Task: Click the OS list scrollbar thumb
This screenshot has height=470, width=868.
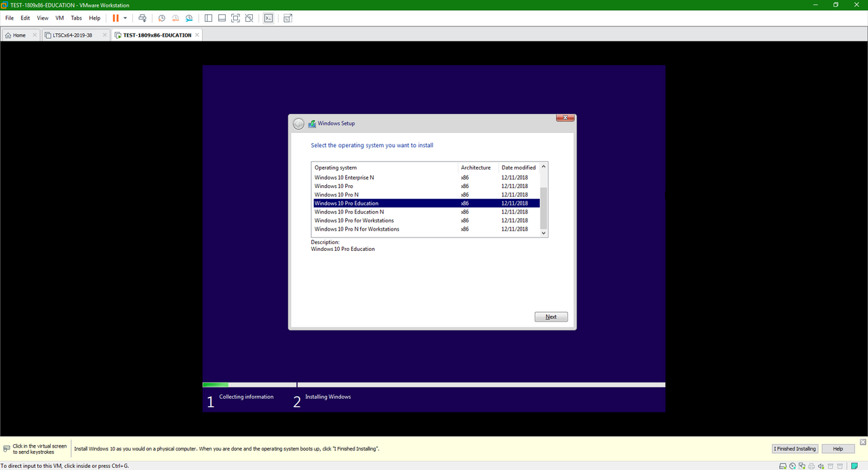Action: point(543,208)
